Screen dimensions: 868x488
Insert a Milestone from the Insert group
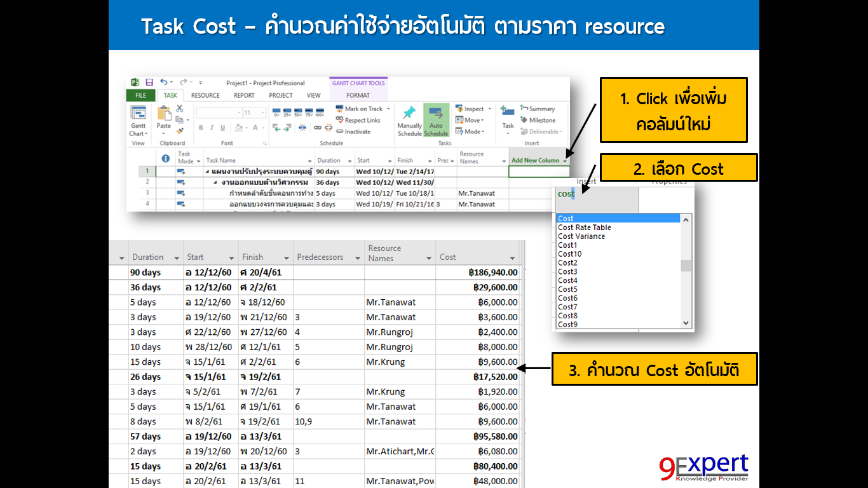point(542,119)
